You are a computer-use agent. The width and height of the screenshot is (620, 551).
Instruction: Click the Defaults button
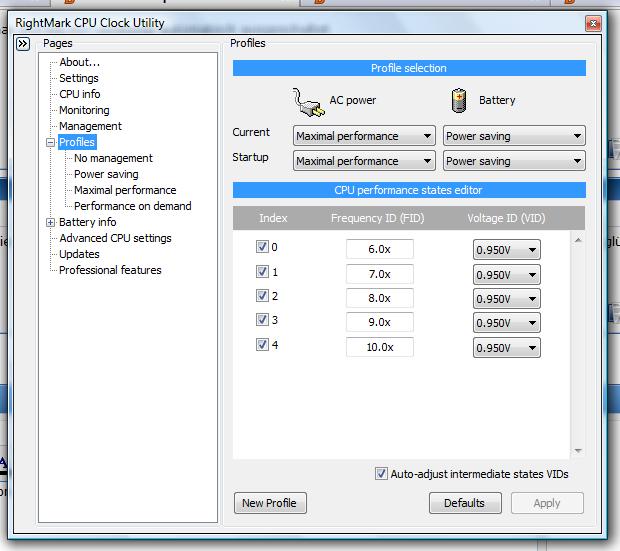(x=465, y=503)
